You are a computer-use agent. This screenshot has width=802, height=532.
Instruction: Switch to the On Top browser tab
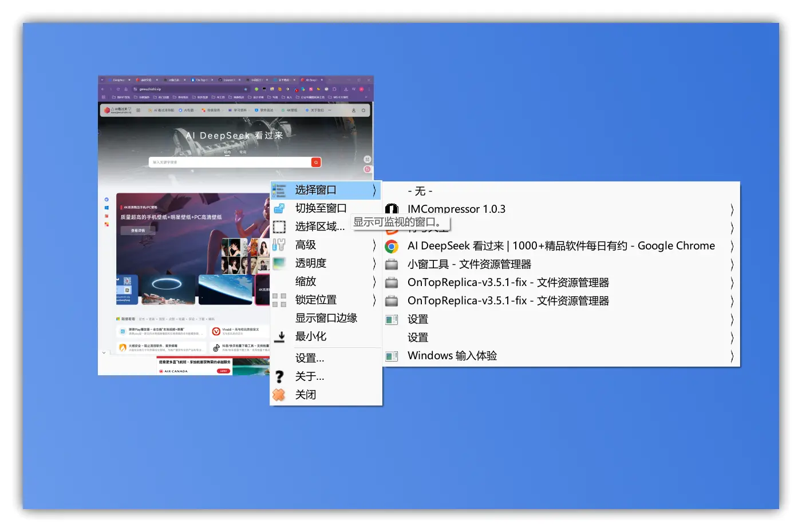point(203,80)
